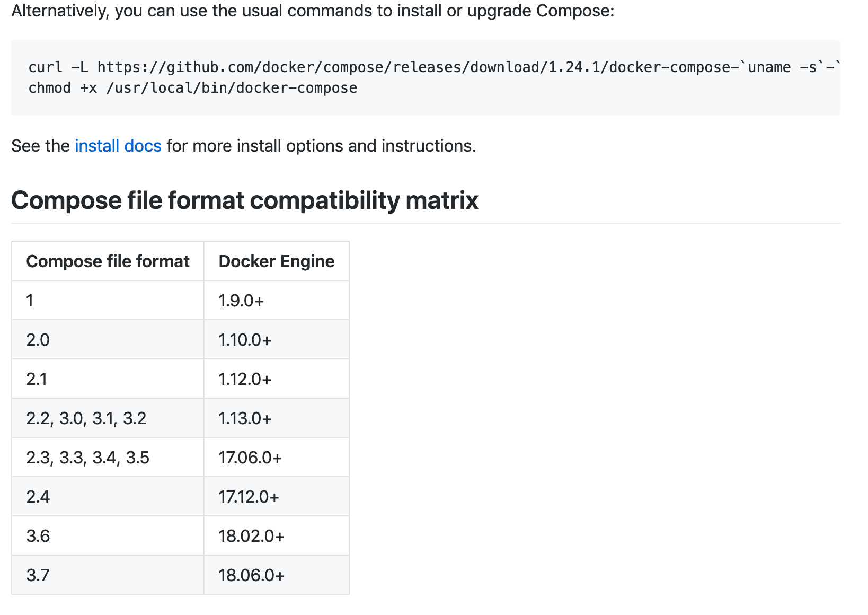Select the "3.6" file format cell
This screenshot has width=868, height=615.
[38, 536]
